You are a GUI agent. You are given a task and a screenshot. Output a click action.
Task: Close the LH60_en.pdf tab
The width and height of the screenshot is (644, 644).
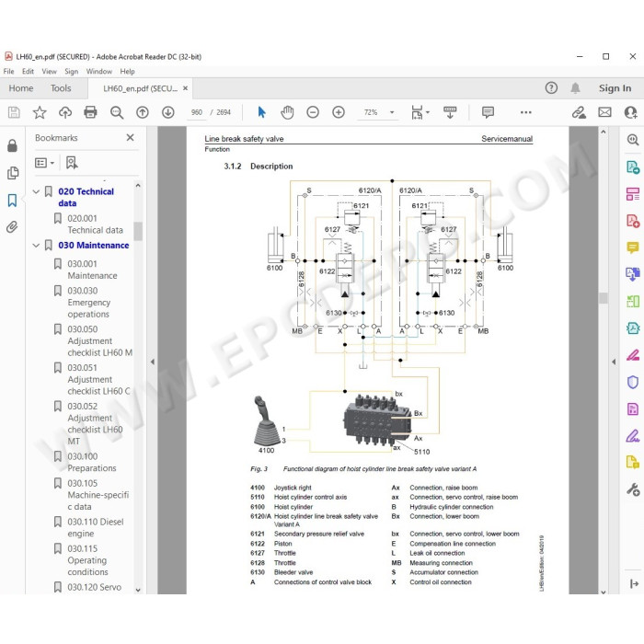point(185,88)
